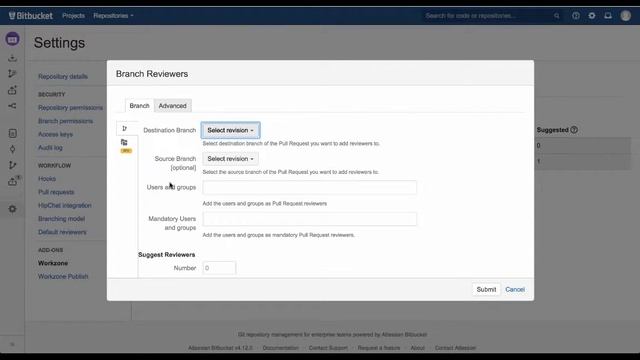Image resolution: width=640 pixels, height=360 pixels.
Task: Open the About footer link
Action: point(418,348)
